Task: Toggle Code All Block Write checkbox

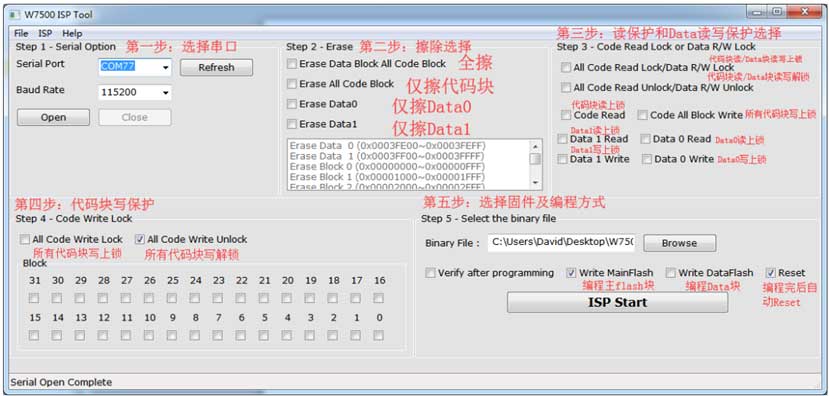Action: click(642, 115)
